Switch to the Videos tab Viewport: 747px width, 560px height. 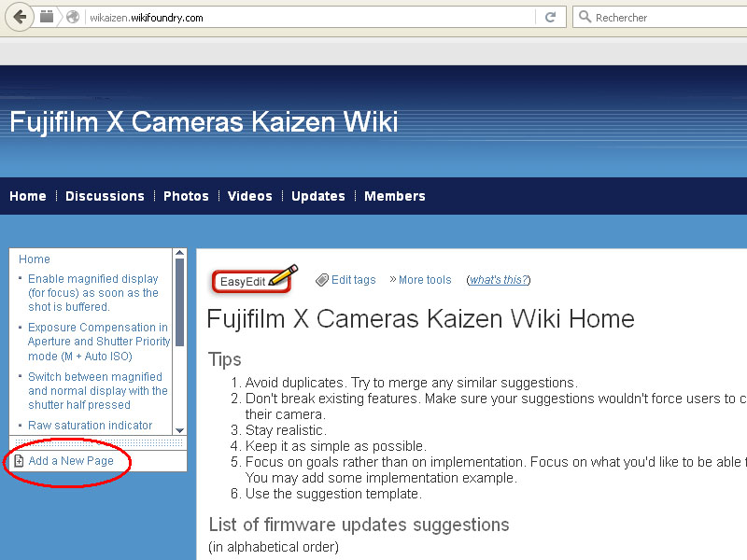point(250,196)
